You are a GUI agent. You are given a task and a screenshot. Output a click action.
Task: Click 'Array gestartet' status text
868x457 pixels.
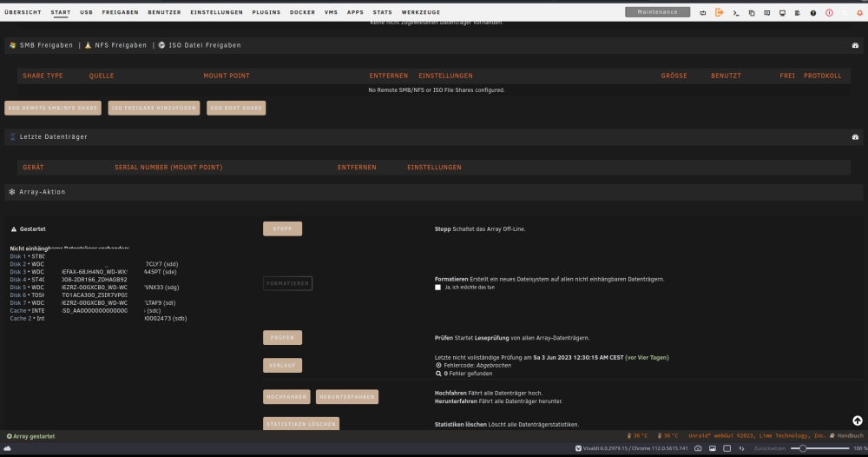[x=34, y=436]
